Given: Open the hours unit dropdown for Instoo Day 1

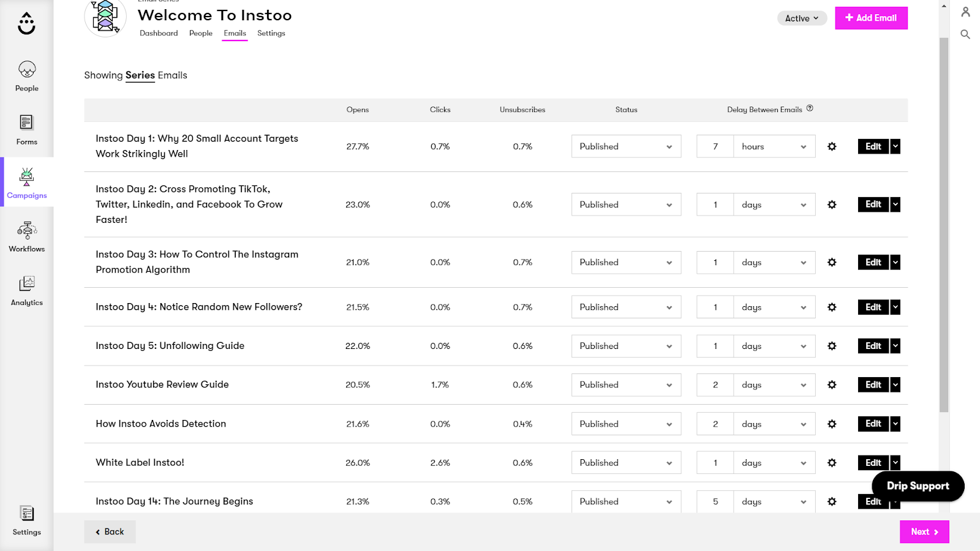Looking at the screenshot, I should point(774,146).
